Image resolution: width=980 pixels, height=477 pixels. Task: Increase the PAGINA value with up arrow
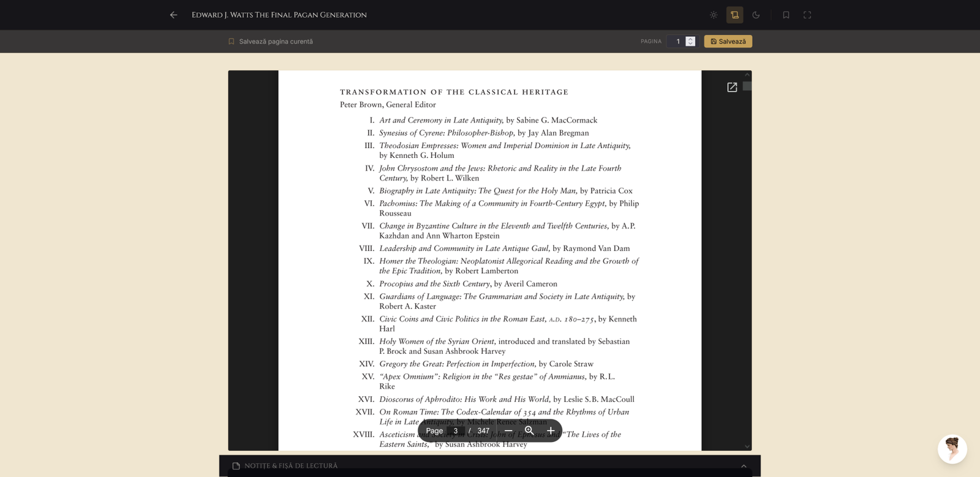[x=690, y=39]
